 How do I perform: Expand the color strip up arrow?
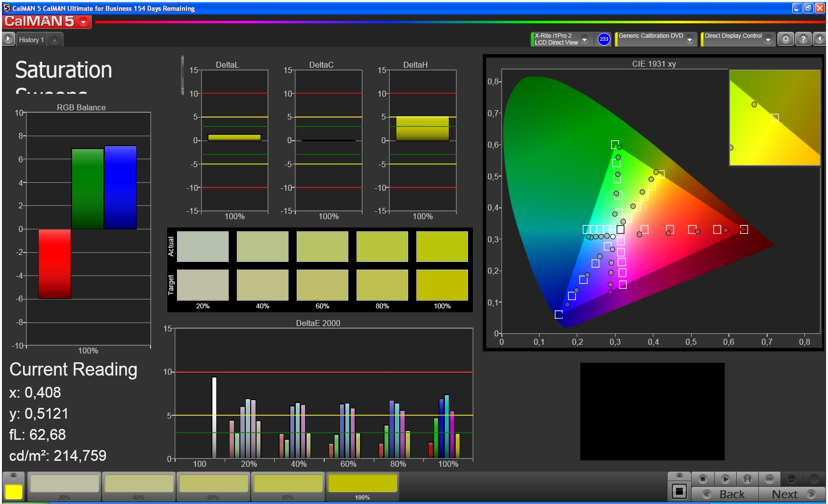(14, 476)
